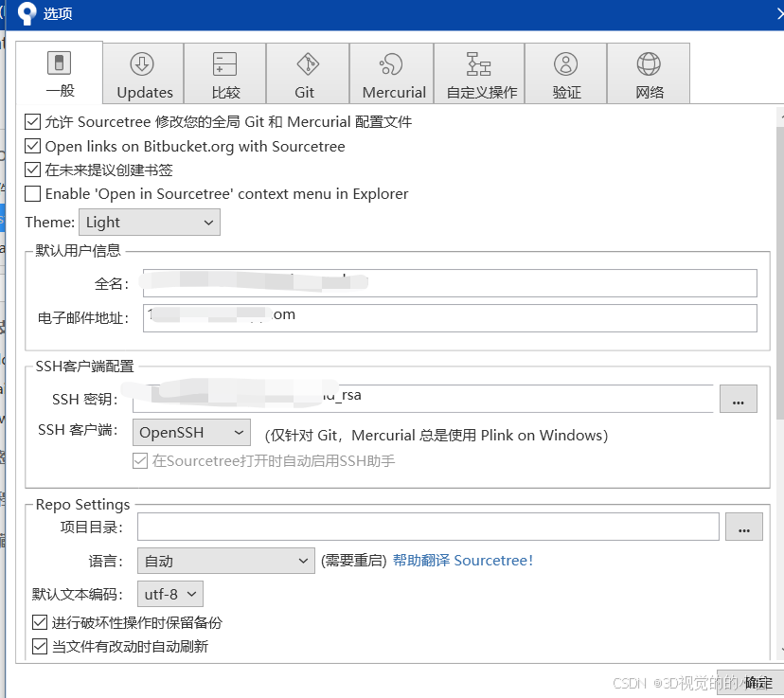Toggle Open links on Bitbucket.org checkbox
Screen dimensions: 784x698
tap(32, 146)
